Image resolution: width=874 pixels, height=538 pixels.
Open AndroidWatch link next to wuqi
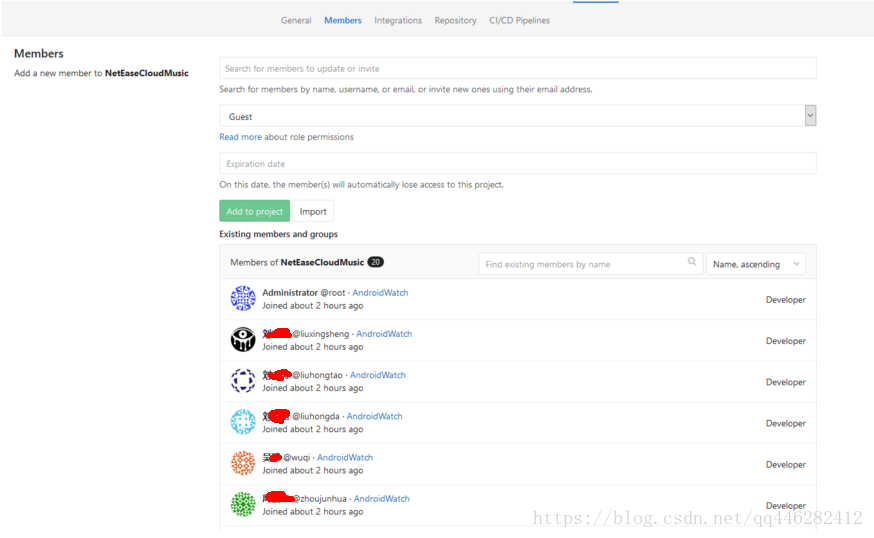pos(345,458)
